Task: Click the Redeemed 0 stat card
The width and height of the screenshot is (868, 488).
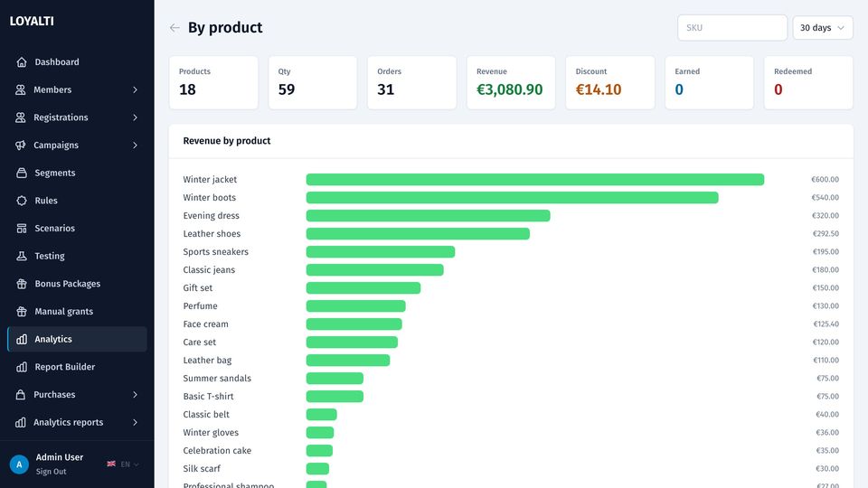Action: pos(808,82)
